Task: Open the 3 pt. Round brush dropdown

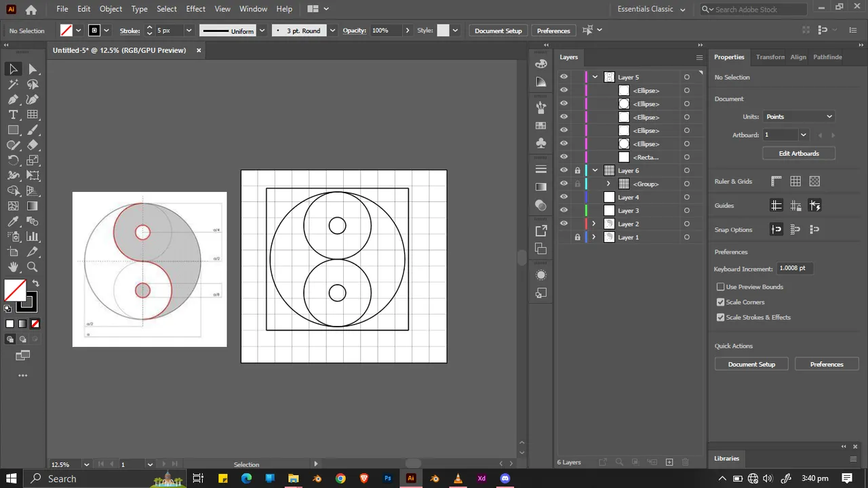Action: (x=332, y=30)
